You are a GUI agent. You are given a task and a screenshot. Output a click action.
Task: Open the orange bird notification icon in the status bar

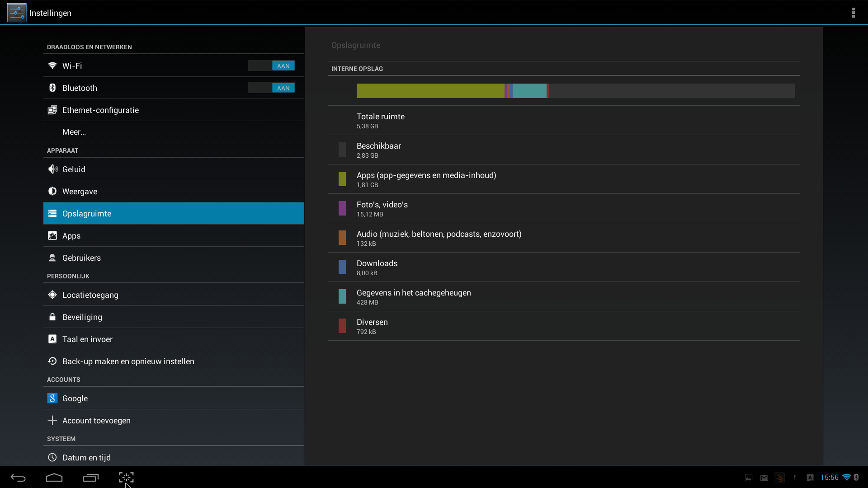pos(779,478)
